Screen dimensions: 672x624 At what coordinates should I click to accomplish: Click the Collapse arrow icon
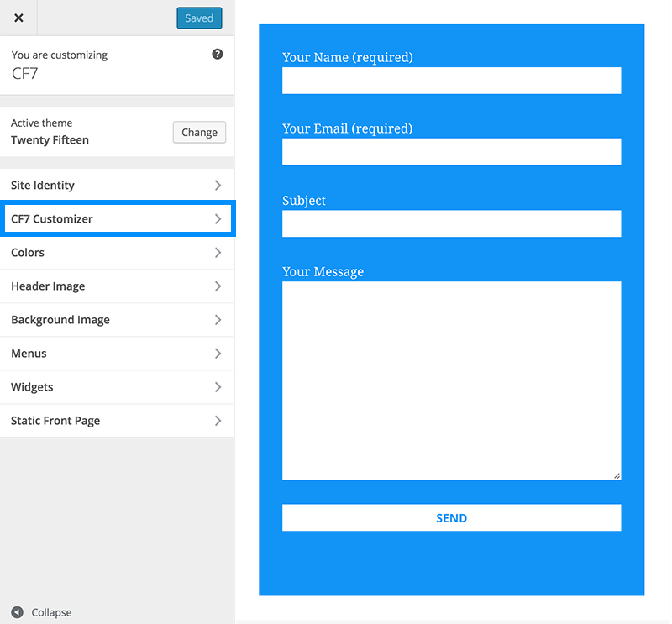point(17,612)
